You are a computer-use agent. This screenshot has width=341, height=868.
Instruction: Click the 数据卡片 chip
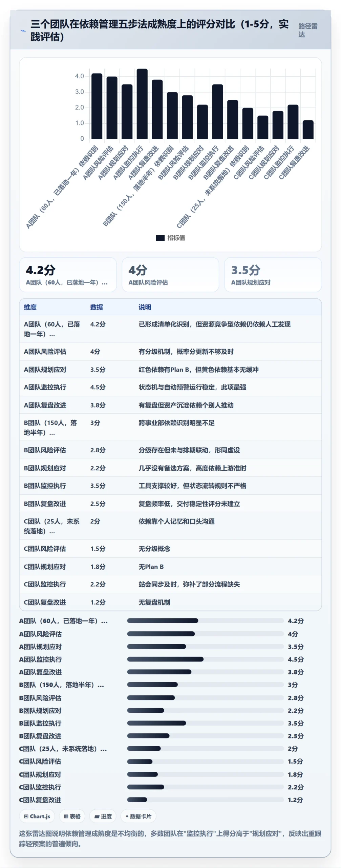tap(138, 816)
